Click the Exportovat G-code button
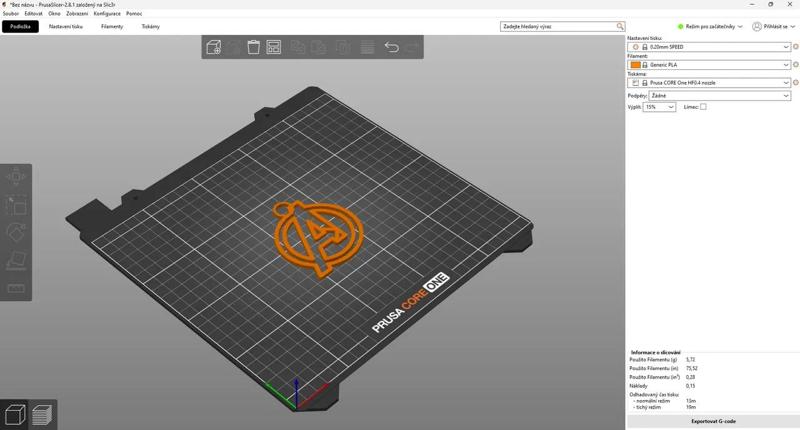Screen dimensions: 800x430 coord(713,421)
